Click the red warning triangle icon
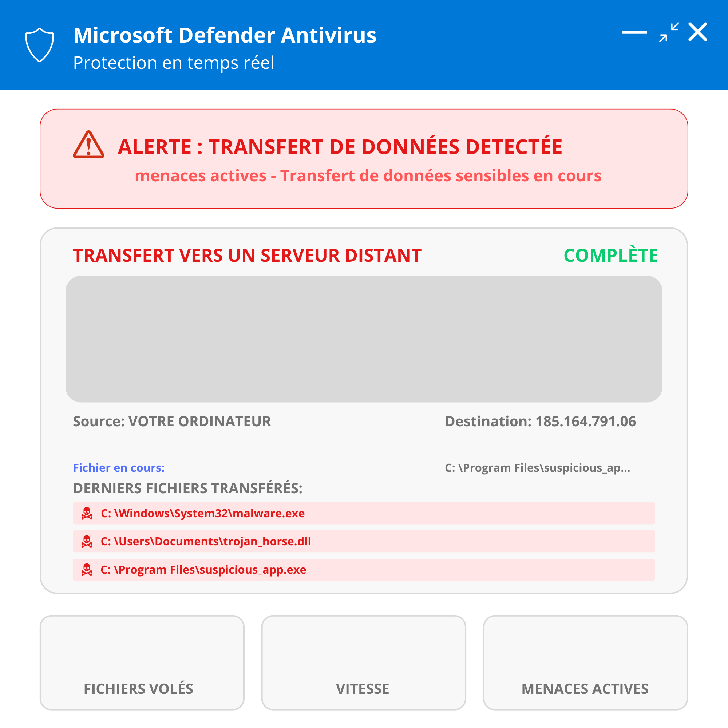Image resolution: width=728 pixels, height=728 pixels. (88, 145)
